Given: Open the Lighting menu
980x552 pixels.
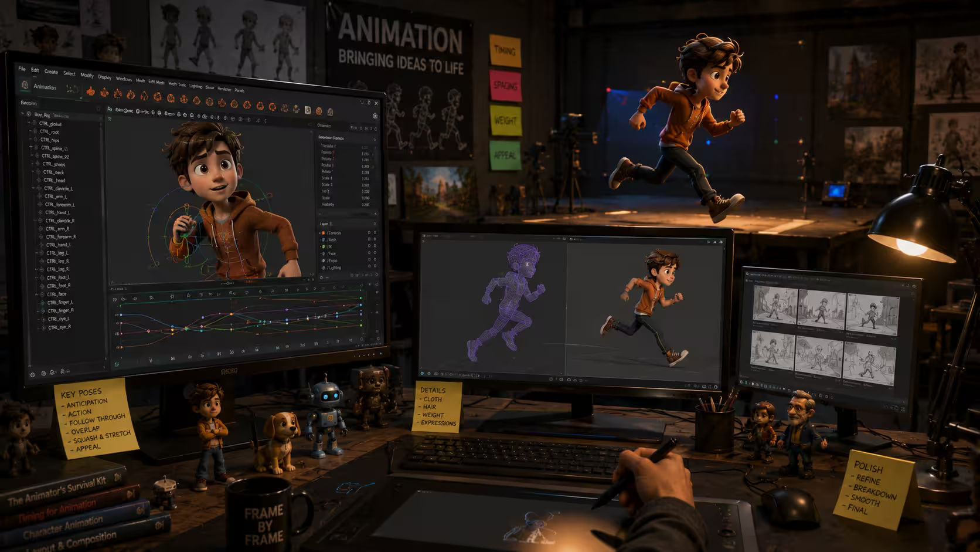Looking at the screenshot, I should (x=196, y=86).
